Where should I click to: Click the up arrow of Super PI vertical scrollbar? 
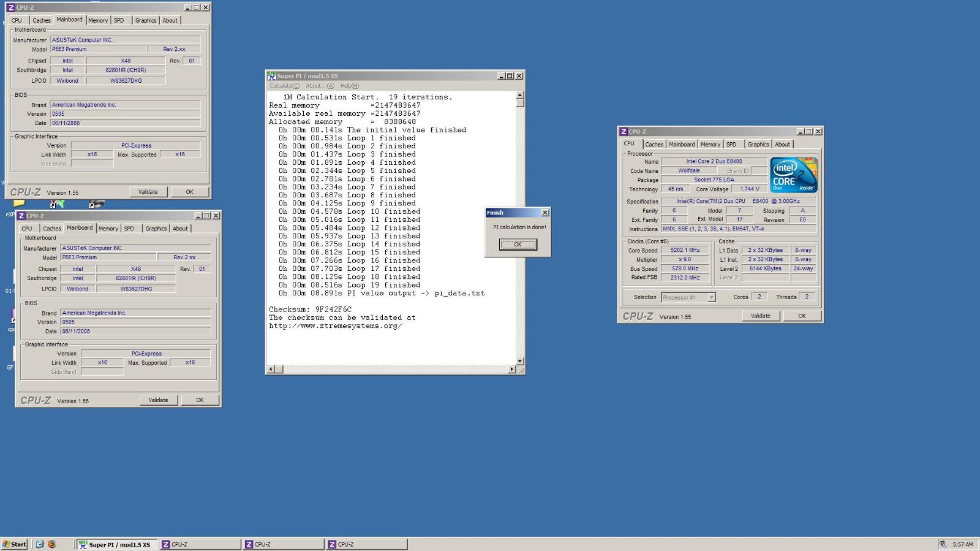pyautogui.click(x=520, y=95)
